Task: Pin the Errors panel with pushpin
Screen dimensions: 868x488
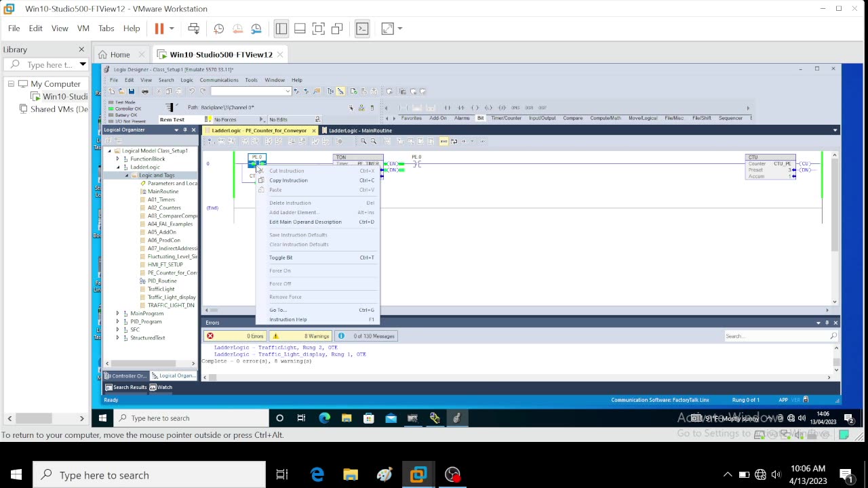Action: pyautogui.click(x=827, y=323)
